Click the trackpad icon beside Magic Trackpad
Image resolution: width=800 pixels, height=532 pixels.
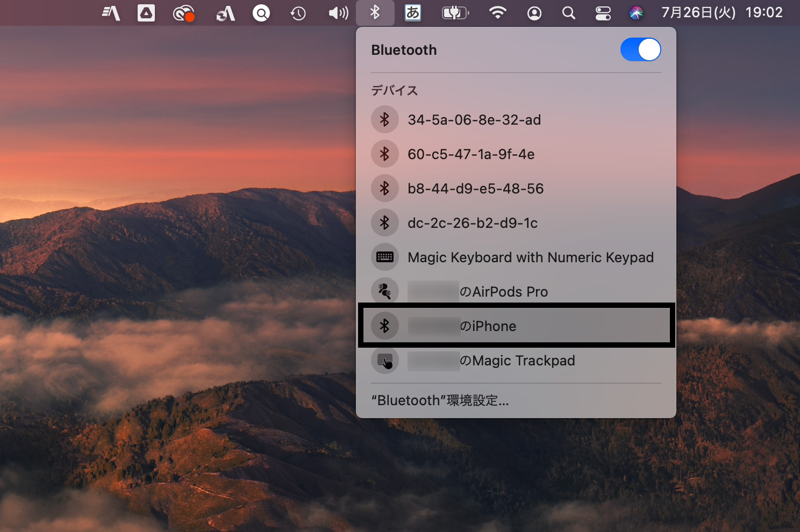tap(384, 360)
